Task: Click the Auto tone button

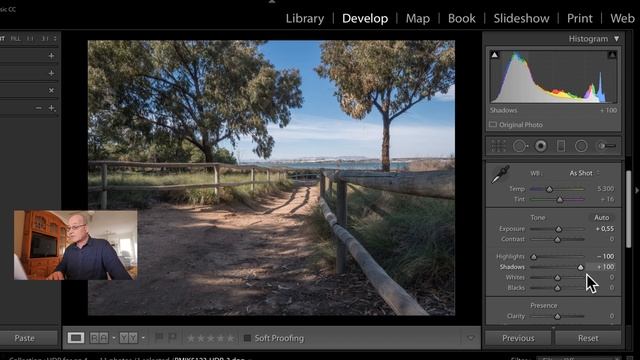Action: pyautogui.click(x=601, y=218)
